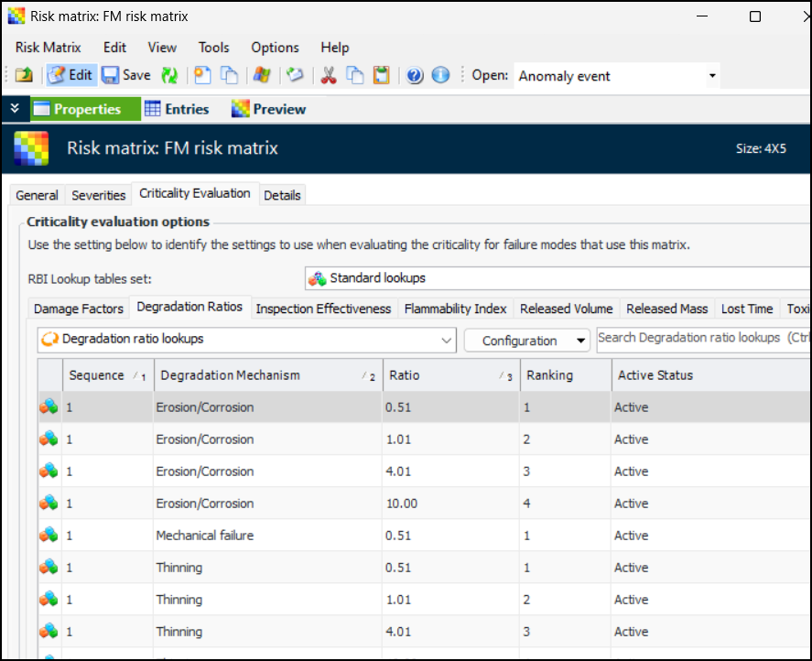Image resolution: width=812 pixels, height=661 pixels.
Task: Click the blue info icon
Action: click(x=440, y=76)
